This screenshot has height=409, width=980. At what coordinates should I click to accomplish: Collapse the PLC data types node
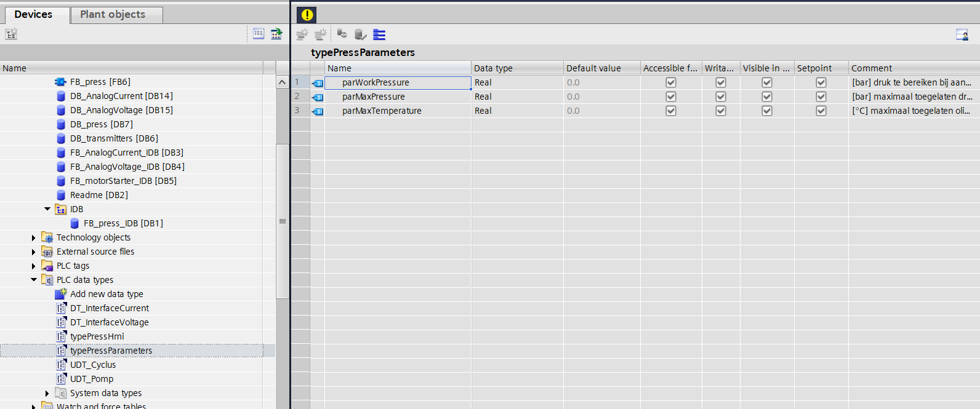[x=34, y=280]
